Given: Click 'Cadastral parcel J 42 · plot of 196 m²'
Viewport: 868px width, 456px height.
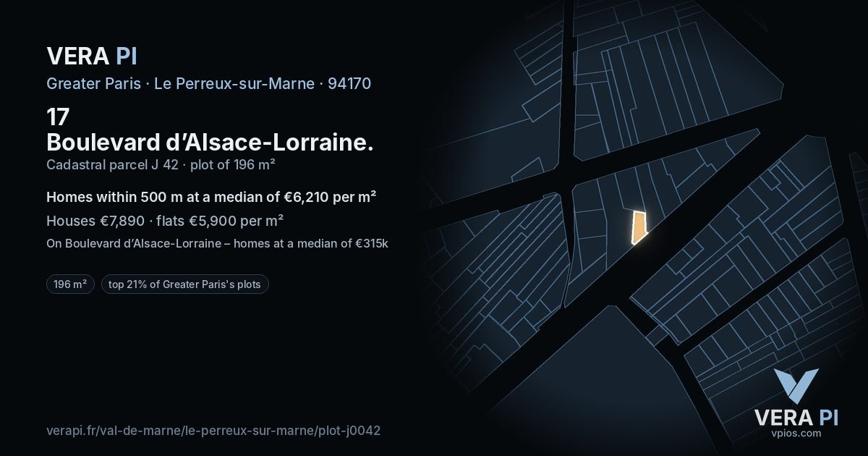Looking at the screenshot, I should coord(161,164).
